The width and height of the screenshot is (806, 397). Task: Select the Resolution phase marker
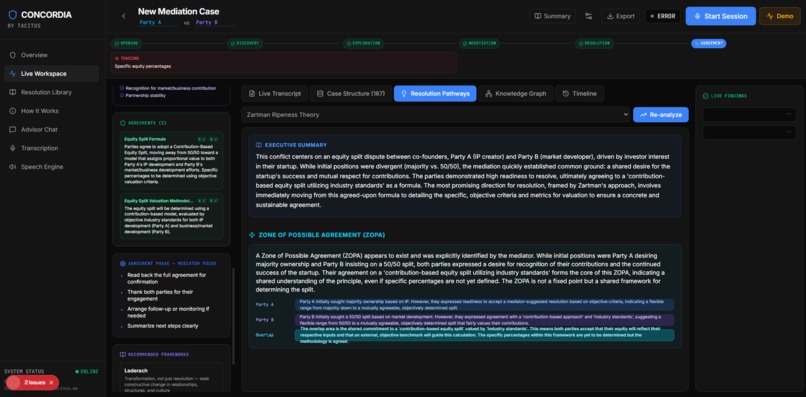click(x=595, y=44)
